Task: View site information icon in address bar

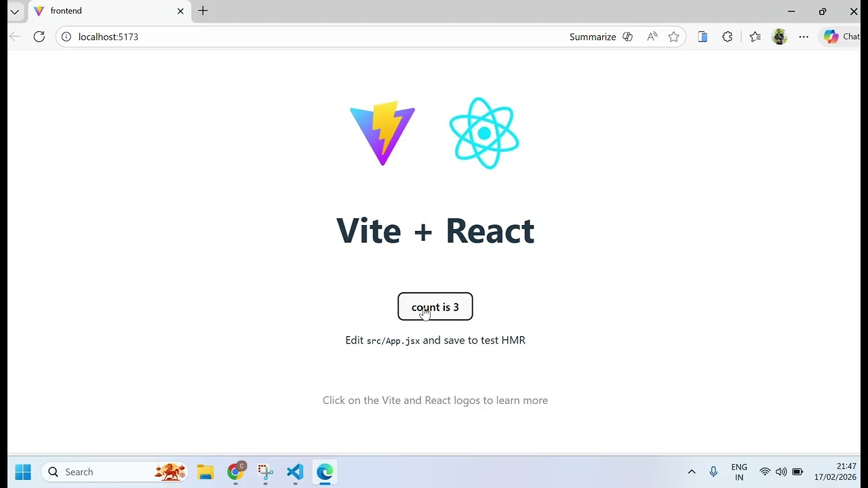Action: [66, 37]
